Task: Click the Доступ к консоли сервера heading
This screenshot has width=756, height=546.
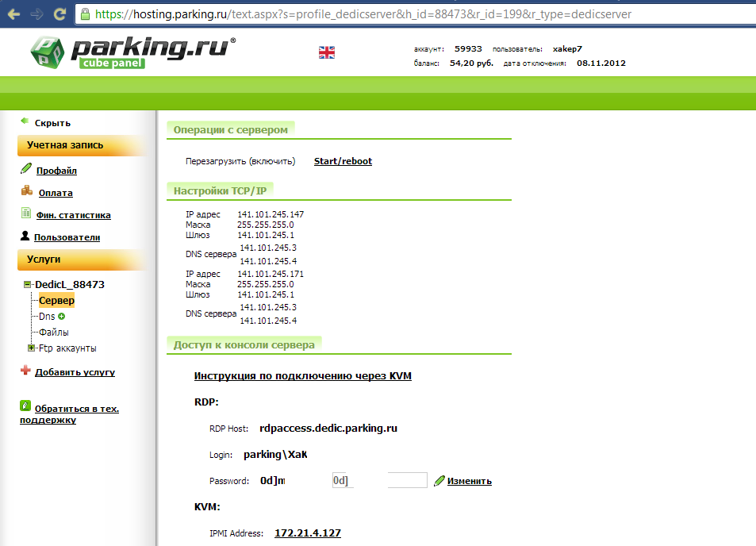Action: click(244, 345)
